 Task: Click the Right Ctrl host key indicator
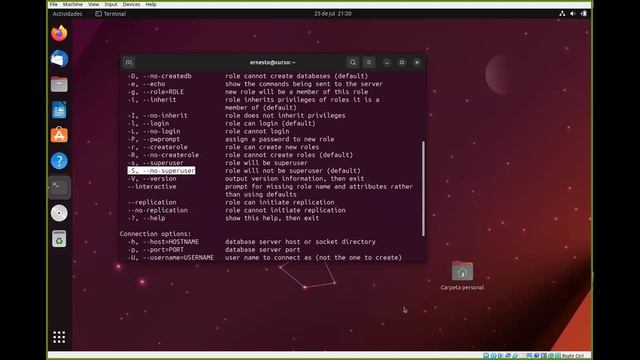573,356
